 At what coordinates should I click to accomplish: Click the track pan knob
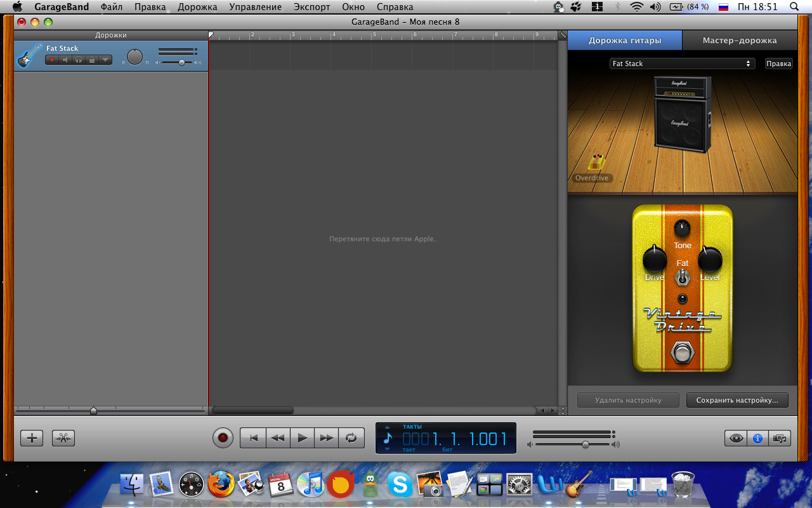(x=134, y=57)
